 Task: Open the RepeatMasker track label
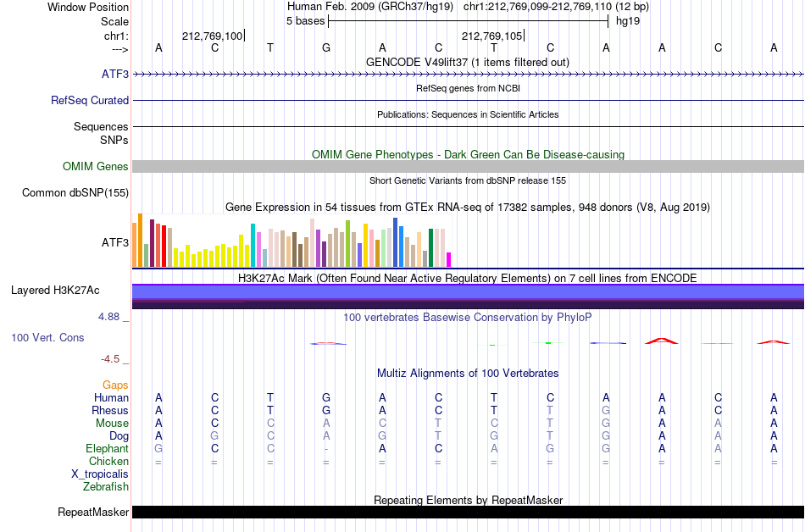point(93,512)
